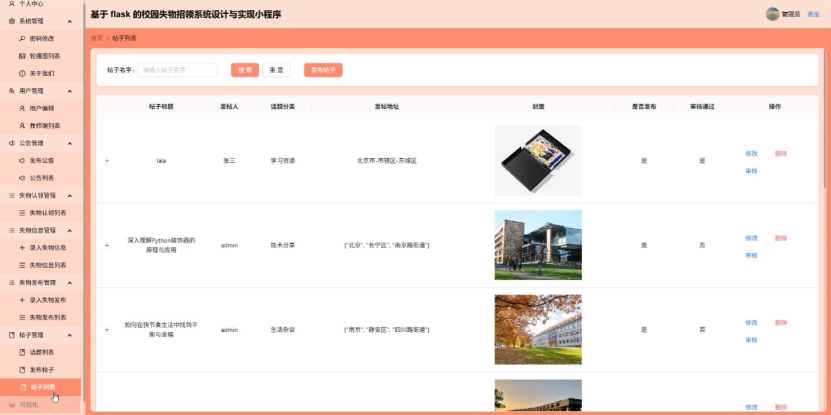
Task: Click the 审核通过 column header
Action: point(702,107)
